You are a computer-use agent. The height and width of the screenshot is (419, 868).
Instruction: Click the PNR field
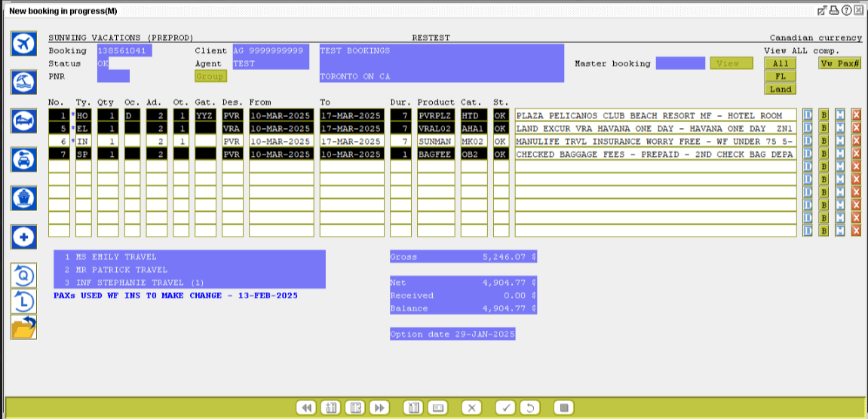tap(113, 76)
